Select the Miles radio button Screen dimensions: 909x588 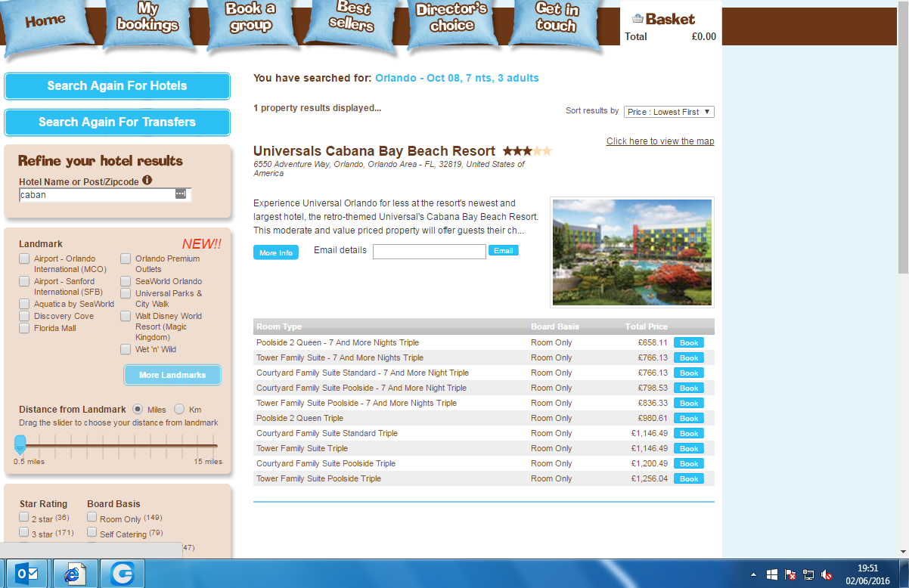pyautogui.click(x=138, y=409)
